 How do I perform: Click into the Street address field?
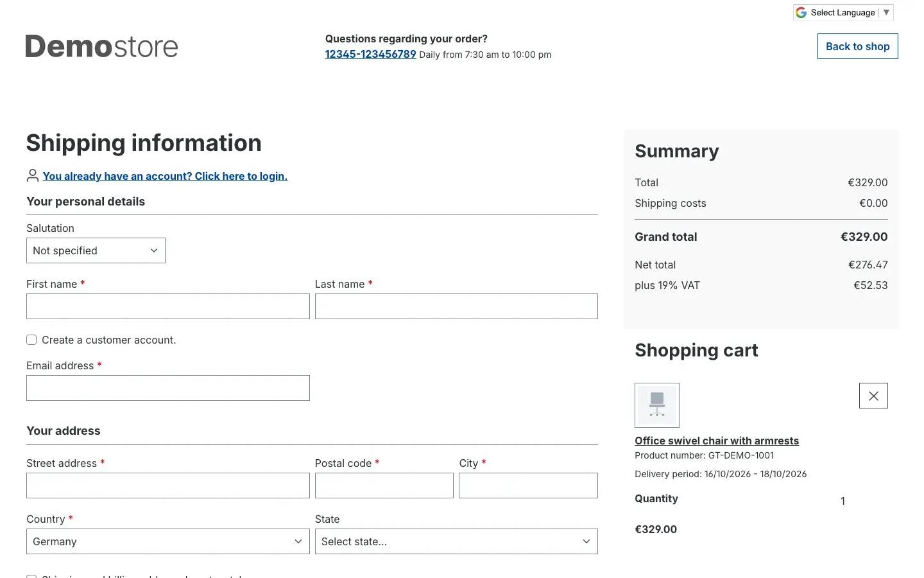pos(168,486)
